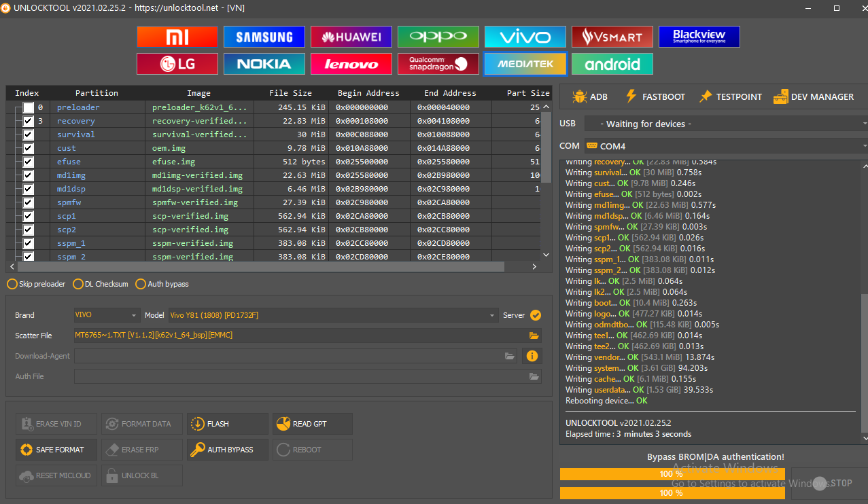Screen dimensions: 868x504
Task: Switch to the FASTBOOT tab
Action: click(655, 96)
